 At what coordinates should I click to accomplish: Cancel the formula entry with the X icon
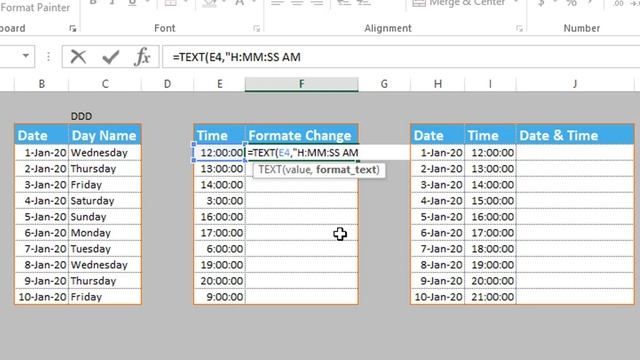pos(78,57)
